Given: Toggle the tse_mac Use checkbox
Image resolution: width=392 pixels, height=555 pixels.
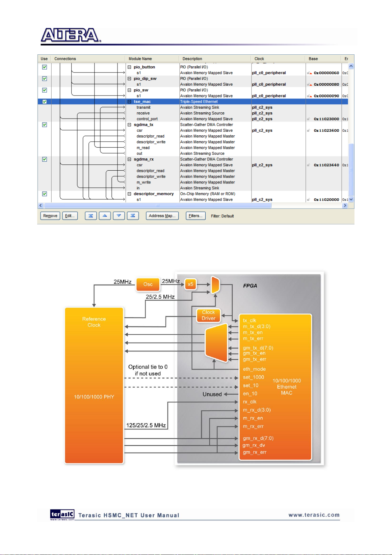Looking at the screenshot, I should [x=44, y=102].
